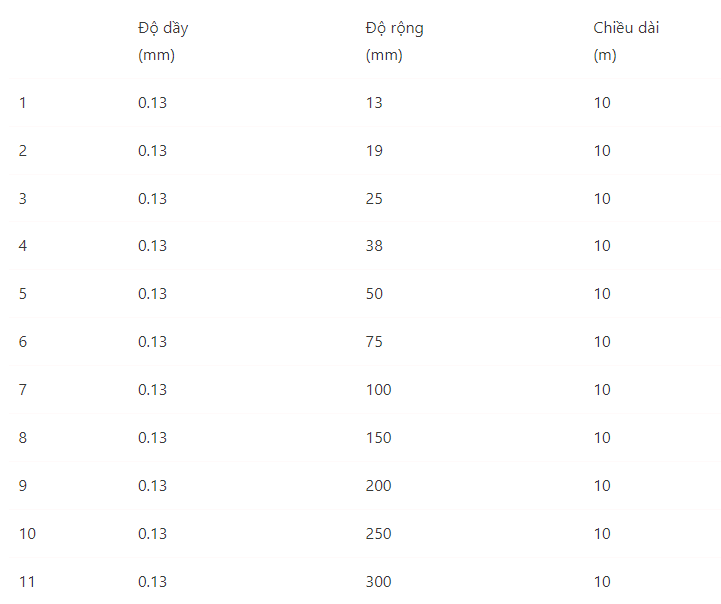Click the width value 75
This screenshot has height=604, width=721.
[x=374, y=342]
